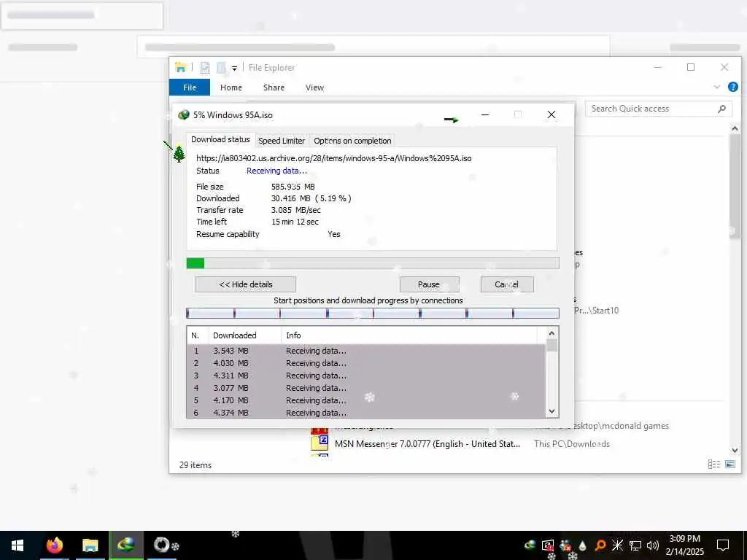Click the 'Receiving data...' status text next to Status
The image size is (747, 560).
[276, 171]
